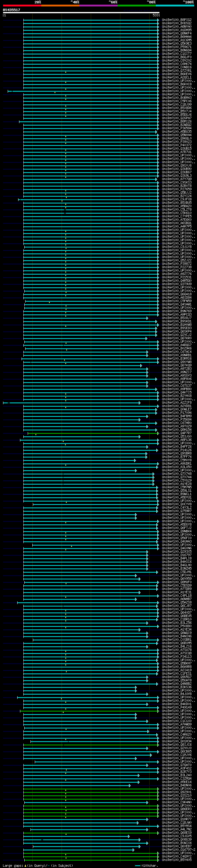This screenshot has height=868, width=197.
Task: Open UniRef100_C5LZT8 entry
Action: 176,209
